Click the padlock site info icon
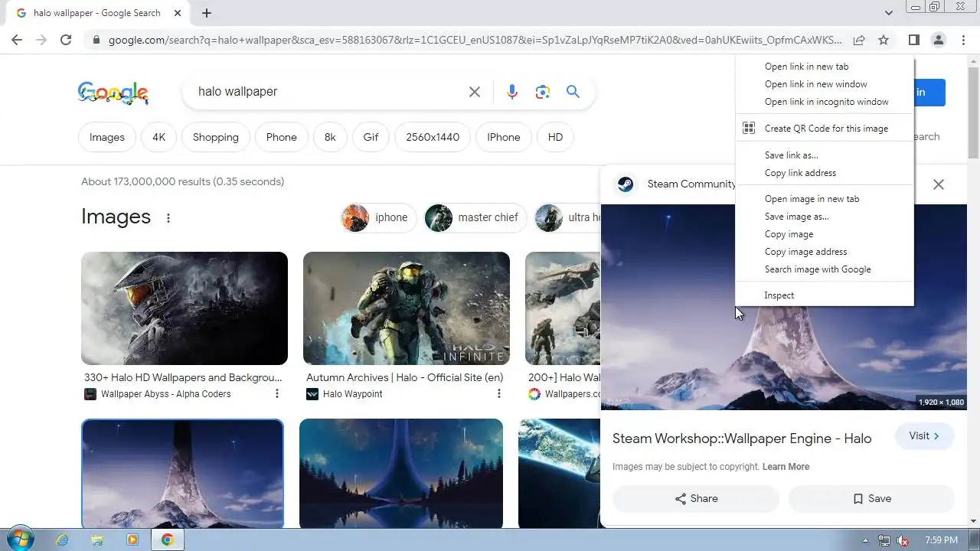The image size is (980, 551). pyautogui.click(x=95, y=40)
